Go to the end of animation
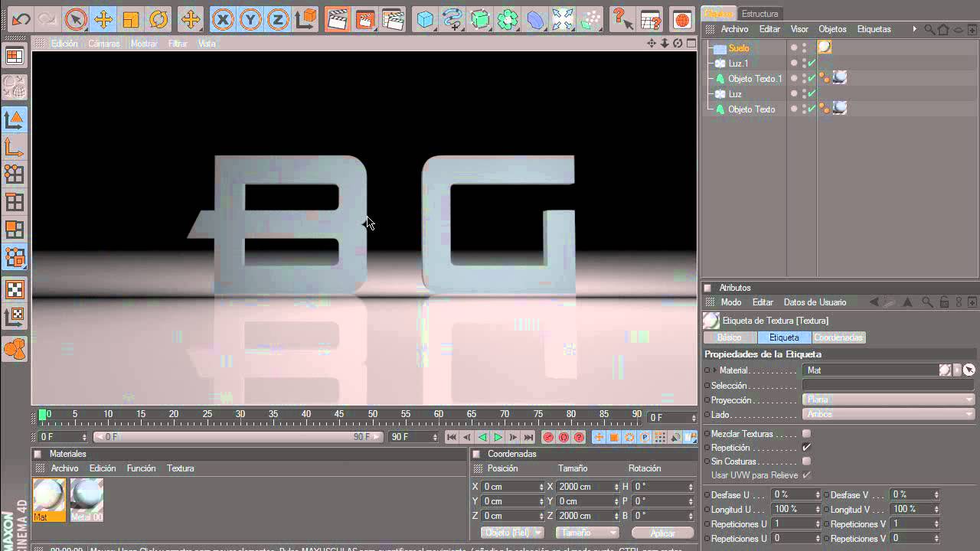Screen dimensions: 980x551 click(528, 438)
